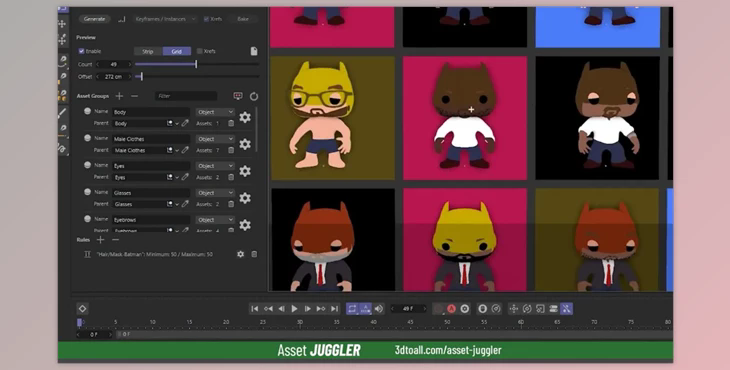Click the Count slider handle

[x=196, y=64]
